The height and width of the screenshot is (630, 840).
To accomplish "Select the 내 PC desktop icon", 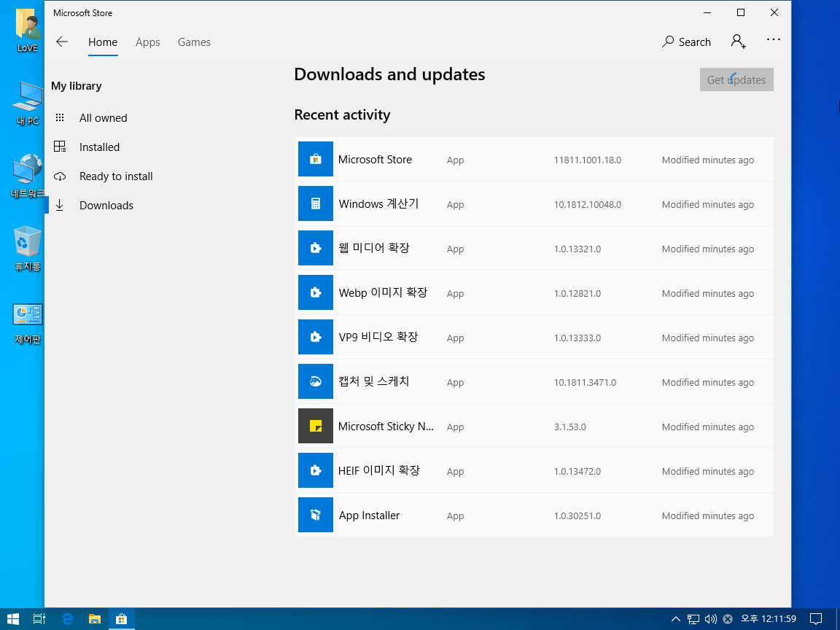I will click(27, 104).
